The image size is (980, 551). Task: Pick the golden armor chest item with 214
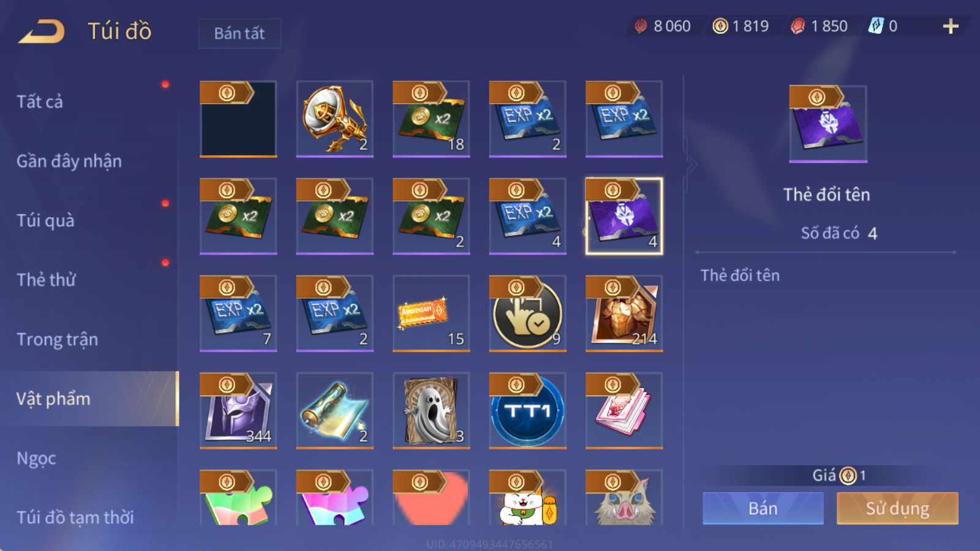[x=624, y=313]
